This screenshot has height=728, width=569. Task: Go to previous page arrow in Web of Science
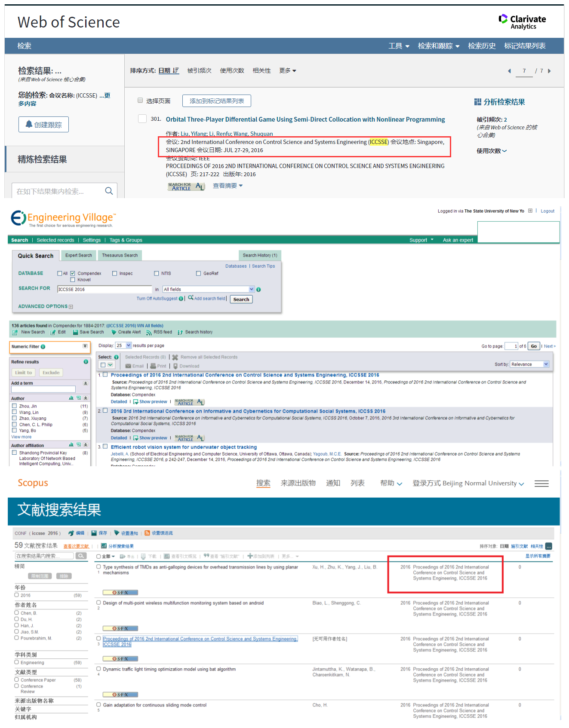coord(509,71)
